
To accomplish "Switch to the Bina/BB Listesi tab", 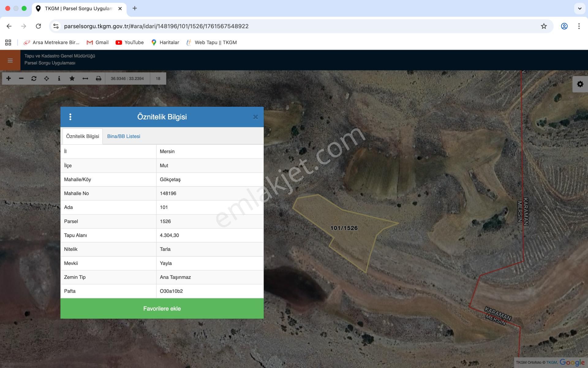I will (123, 136).
